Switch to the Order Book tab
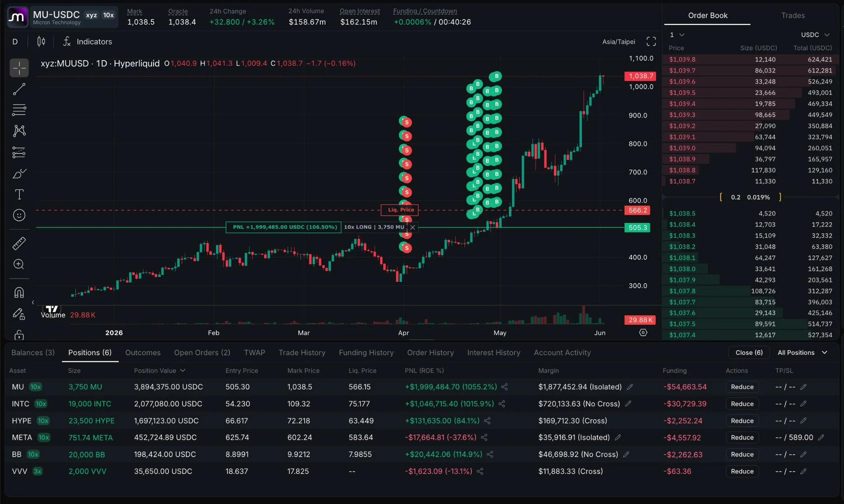The width and height of the screenshot is (844, 504). (x=708, y=15)
